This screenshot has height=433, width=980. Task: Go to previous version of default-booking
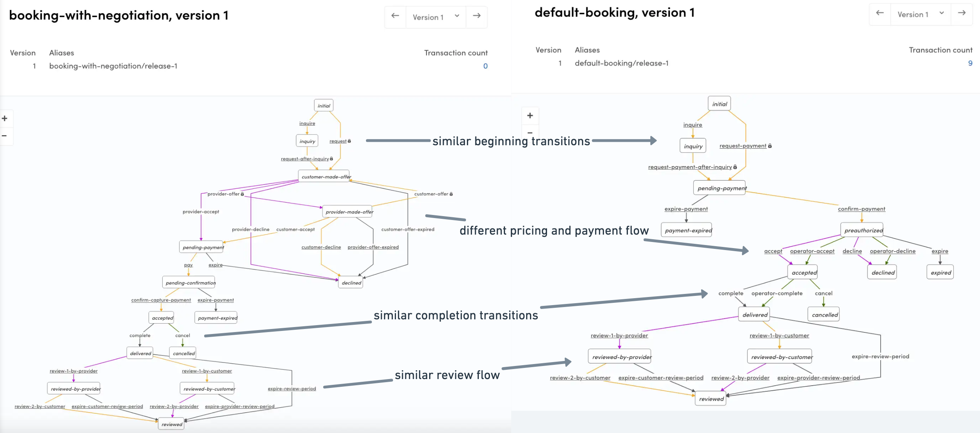tap(880, 13)
